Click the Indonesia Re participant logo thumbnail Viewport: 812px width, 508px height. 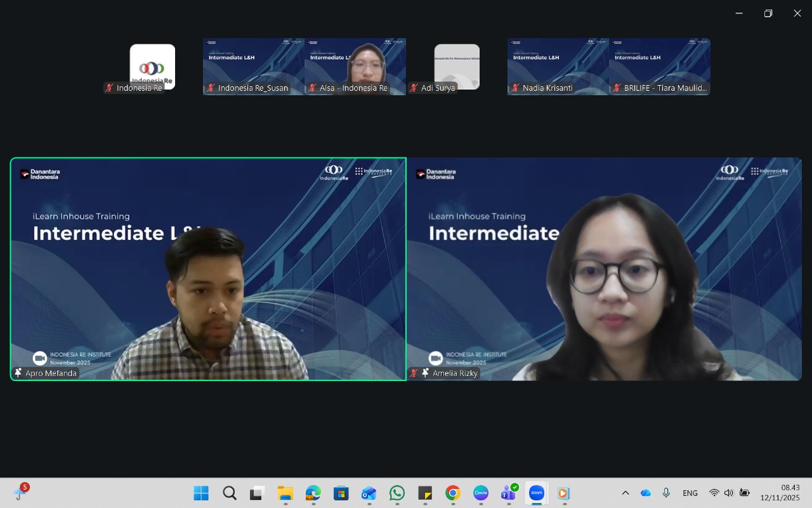pyautogui.click(x=152, y=66)
